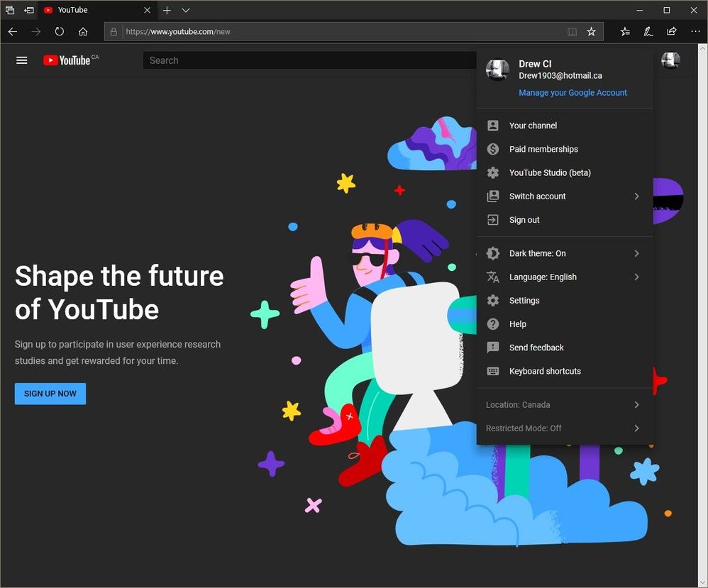Screen dimensions: 708x588
Task: Click SIGN UP NOW button
Action: tap(50, 394)
